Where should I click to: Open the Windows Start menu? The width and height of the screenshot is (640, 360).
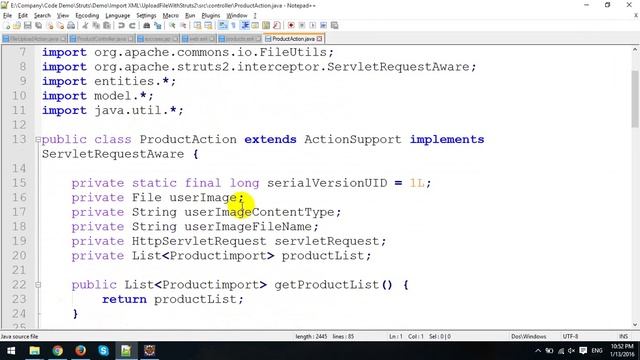[11, 351]
